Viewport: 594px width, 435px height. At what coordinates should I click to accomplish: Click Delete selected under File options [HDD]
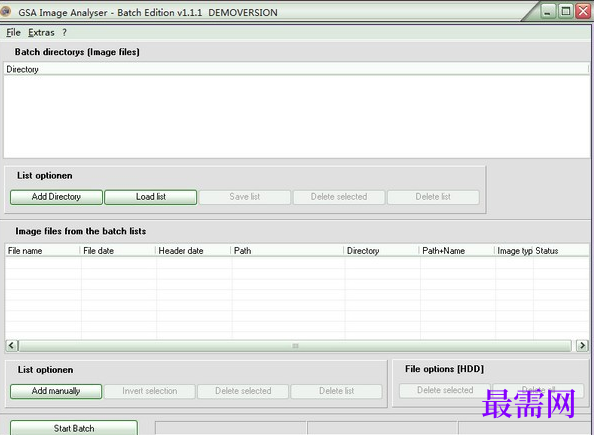click(x=445, y=391)
